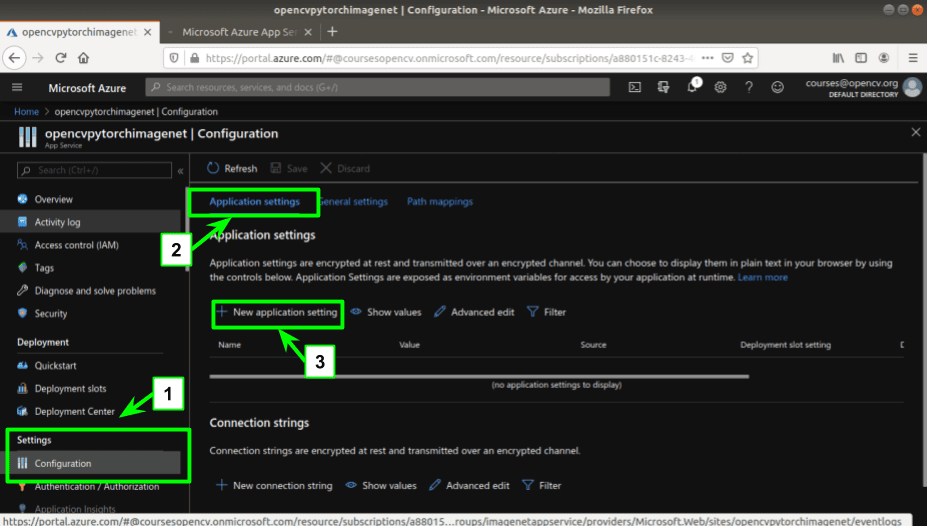Show Firefox sidebars icon
This screenshot has height=526, width=929.
(861, 58)
